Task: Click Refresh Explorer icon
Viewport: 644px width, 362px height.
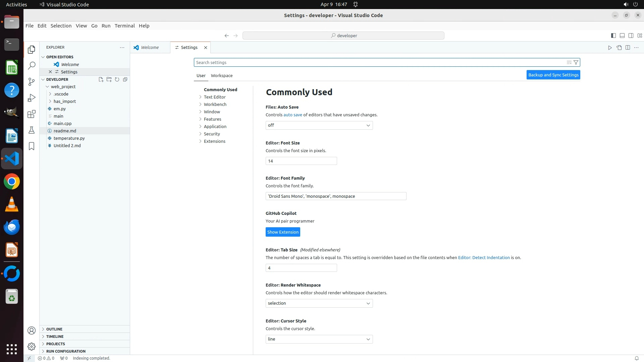Action: tap(117, 79)
